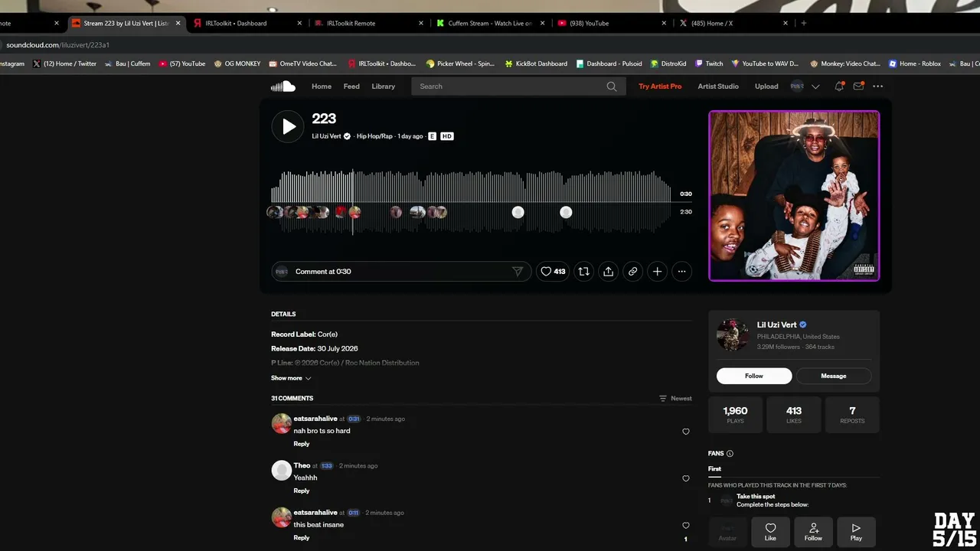This screenshot has height=551, width=980.
Task: Open the DistroKid bookmark
Action: coord(668,64)
